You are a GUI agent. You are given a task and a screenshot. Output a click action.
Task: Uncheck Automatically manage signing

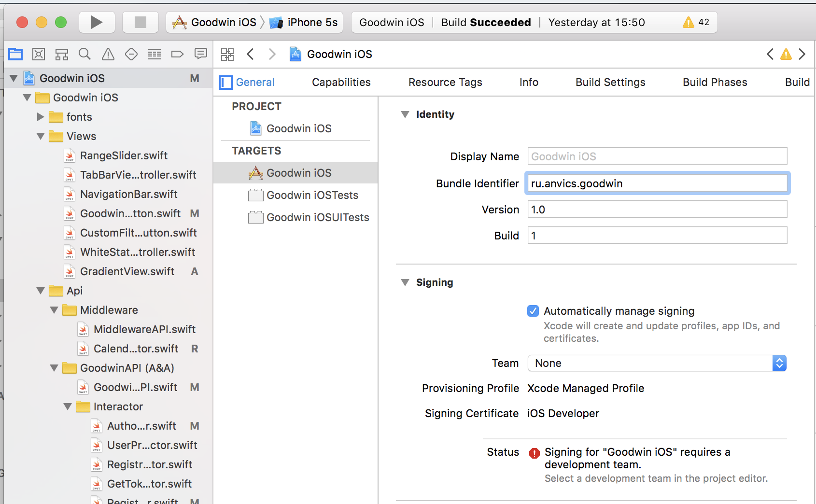coord(533,311)
